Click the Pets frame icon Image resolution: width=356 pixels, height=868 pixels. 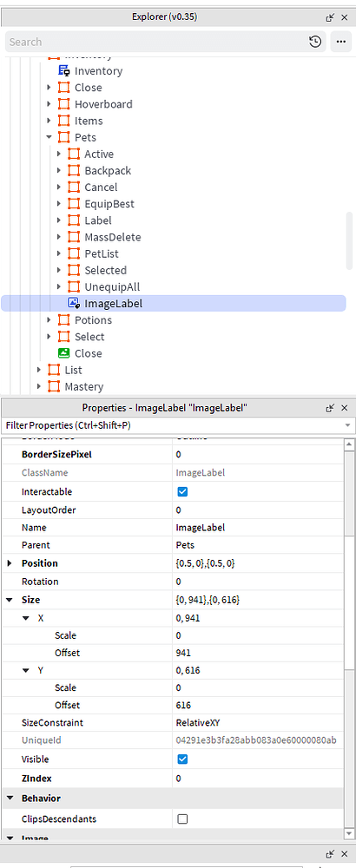[x=64, y=137]
